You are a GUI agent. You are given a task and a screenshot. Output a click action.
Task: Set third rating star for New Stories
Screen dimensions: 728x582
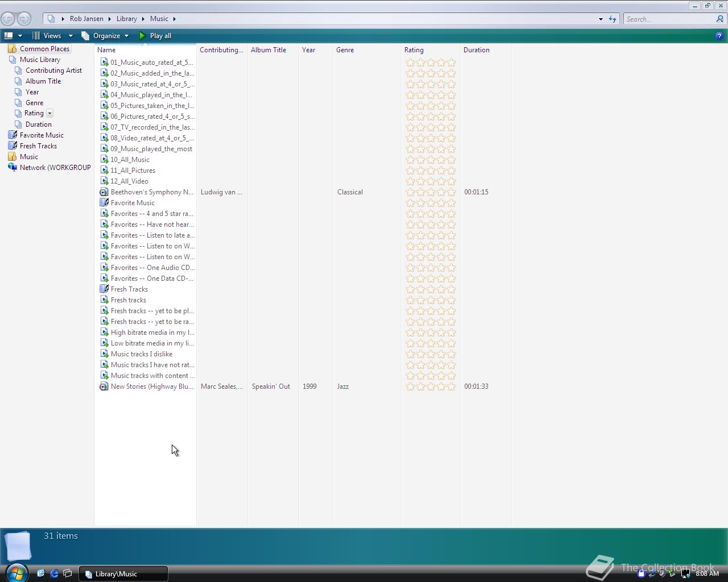pyautogui.click(x=431, y=386)
